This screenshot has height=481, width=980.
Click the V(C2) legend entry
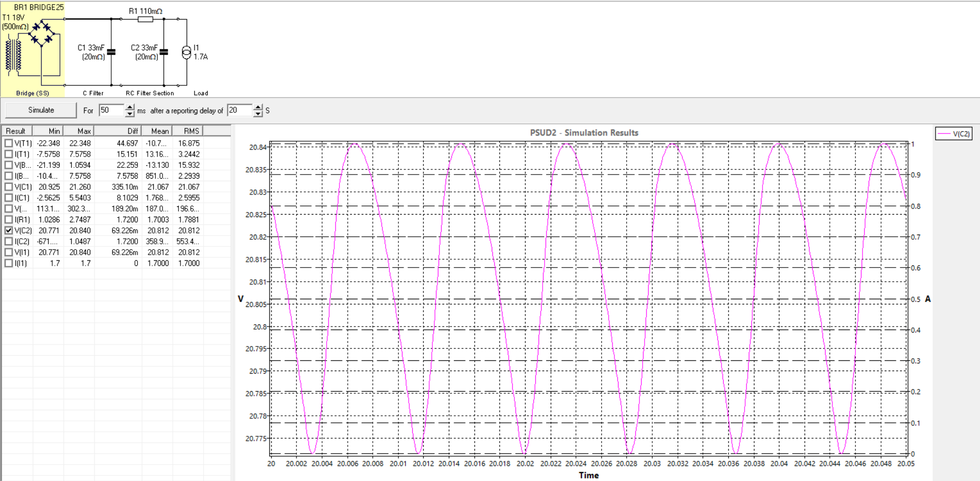[x=953, y=134]
